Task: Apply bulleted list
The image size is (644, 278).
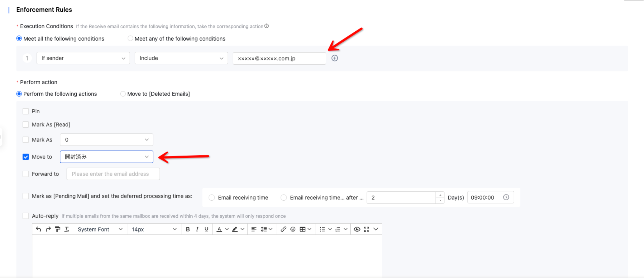Action: [322, 229]
